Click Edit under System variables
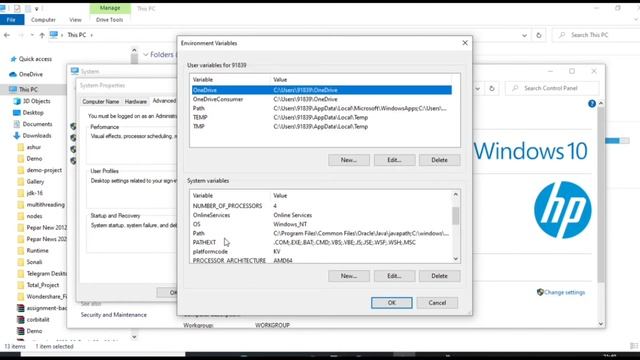640x360 pixels. click(x=394, y=276)
